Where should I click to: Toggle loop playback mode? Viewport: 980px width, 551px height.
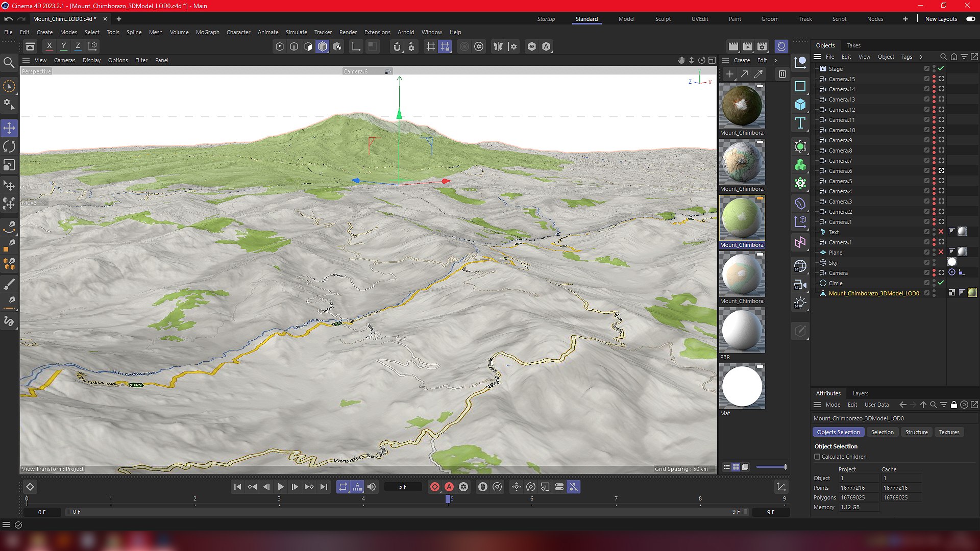click(x=343, y=487)
